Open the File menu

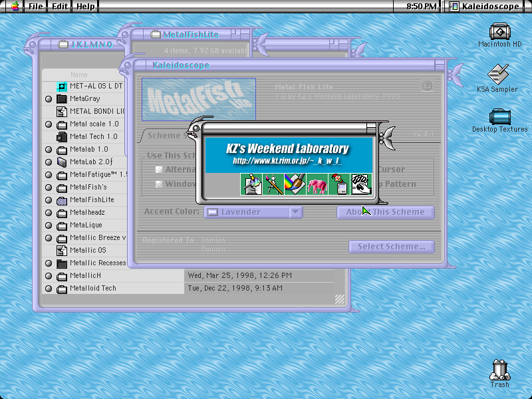[x=36, y=6]
